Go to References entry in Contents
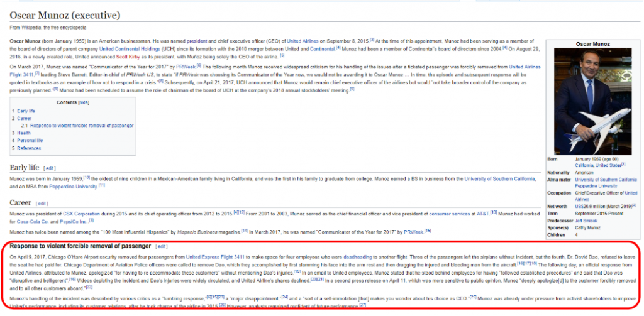 coord(29,148)
